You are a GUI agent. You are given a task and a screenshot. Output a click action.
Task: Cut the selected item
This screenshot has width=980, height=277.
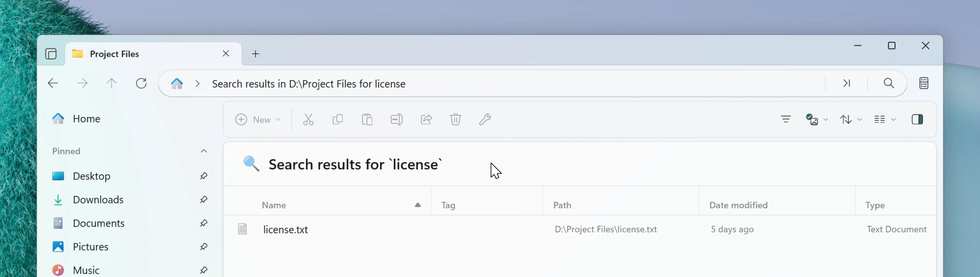click(308, 119)
